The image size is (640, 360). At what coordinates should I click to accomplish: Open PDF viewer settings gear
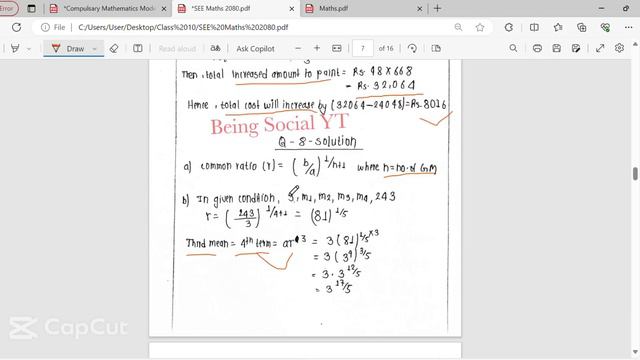point(619,48)
